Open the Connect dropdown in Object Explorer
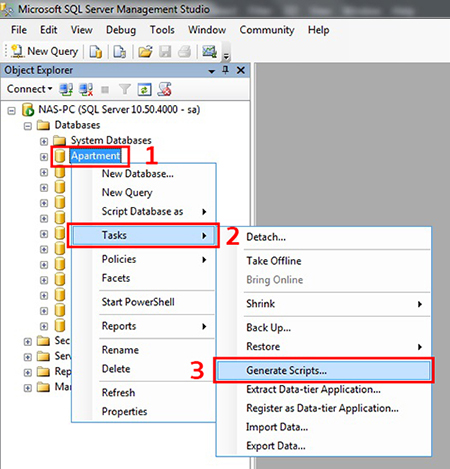The image size is (450, 469). coord(30,89)
